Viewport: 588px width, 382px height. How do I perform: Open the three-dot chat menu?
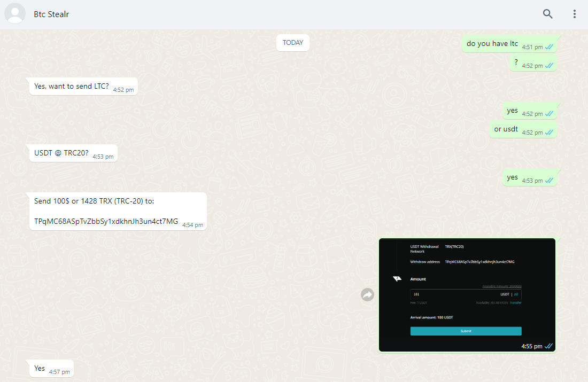574,14
